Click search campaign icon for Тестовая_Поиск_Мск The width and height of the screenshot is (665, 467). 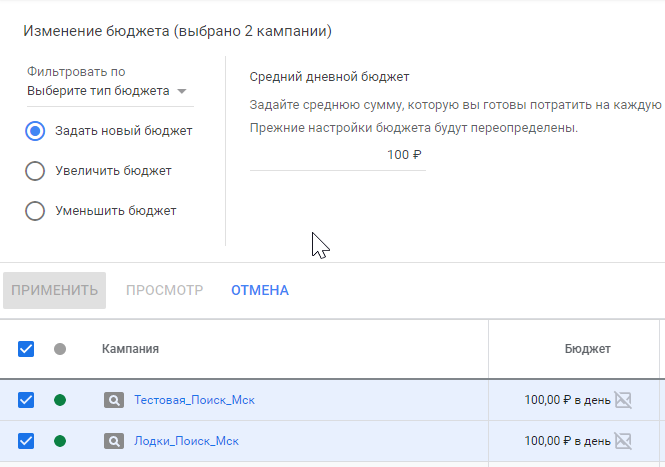[114, 400]
